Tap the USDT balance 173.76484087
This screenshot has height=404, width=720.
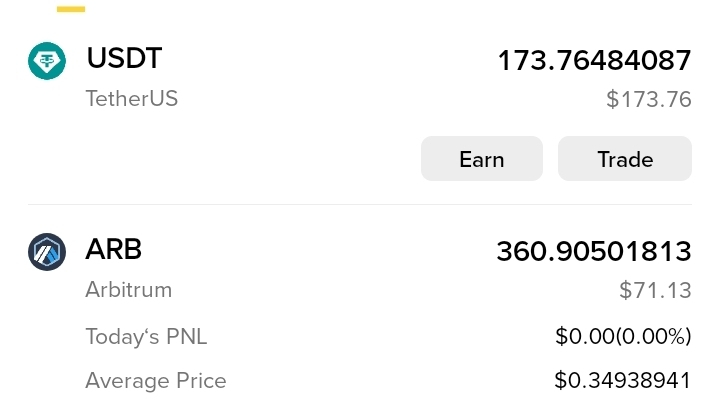(x=594, y=60)
